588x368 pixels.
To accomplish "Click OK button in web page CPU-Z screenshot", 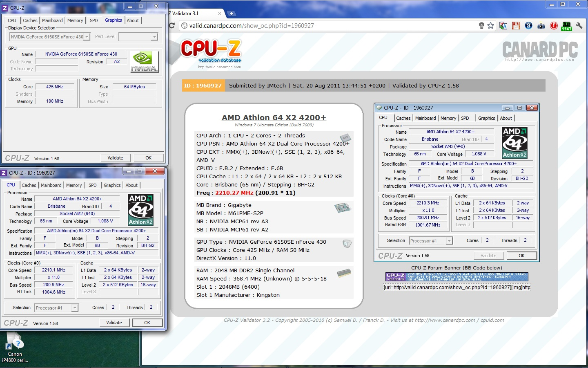I will click(x=522, y=256).
